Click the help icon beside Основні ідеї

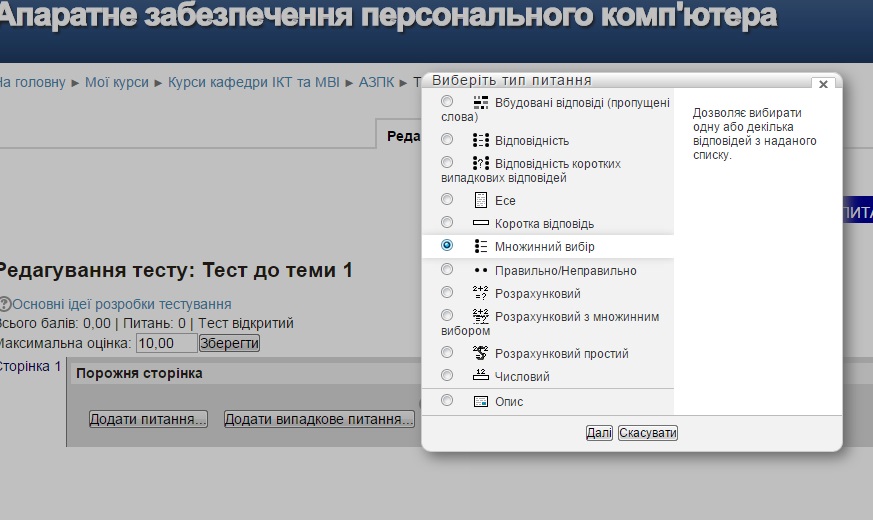coord(5,304)
